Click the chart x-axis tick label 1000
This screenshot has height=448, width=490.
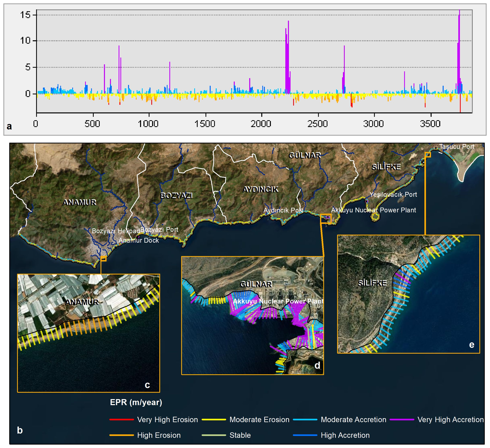click(148, 124)
